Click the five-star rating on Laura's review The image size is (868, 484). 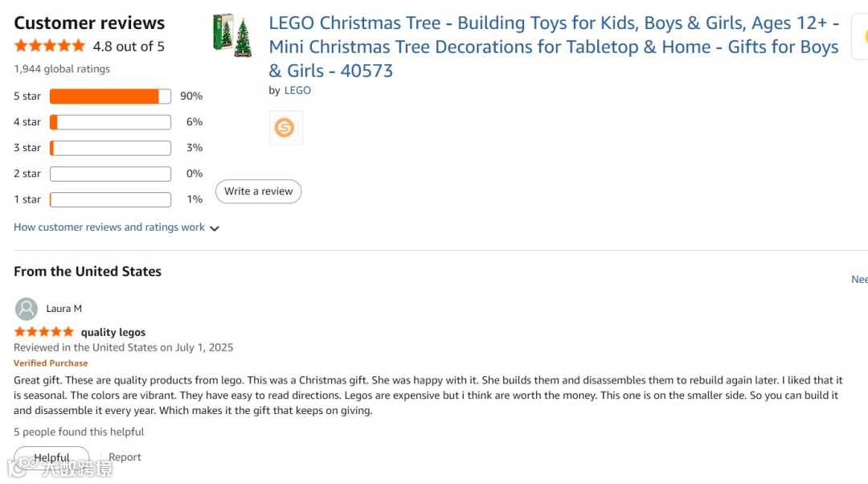coord(44,332)
